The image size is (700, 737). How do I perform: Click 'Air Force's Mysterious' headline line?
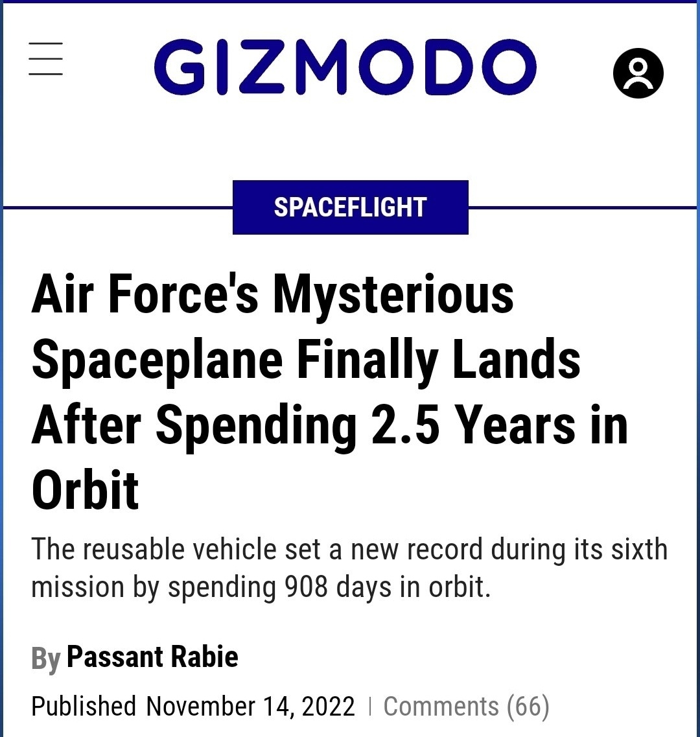pos(272,295)
